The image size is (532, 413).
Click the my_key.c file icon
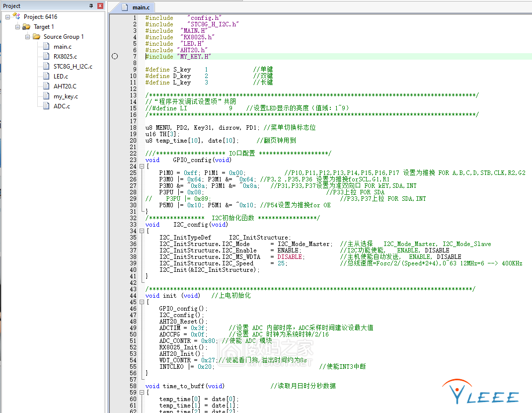point(47,96)
